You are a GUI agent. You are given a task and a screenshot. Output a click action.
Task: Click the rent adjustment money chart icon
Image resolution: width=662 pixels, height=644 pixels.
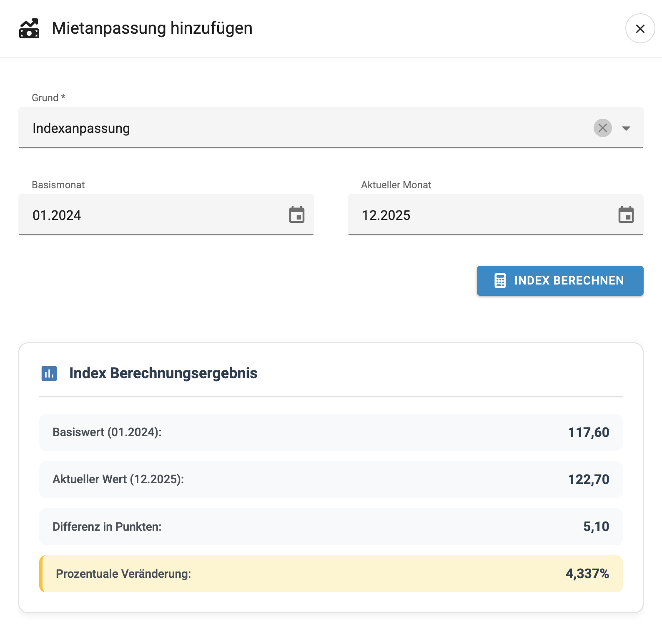(x=29, y=28)
